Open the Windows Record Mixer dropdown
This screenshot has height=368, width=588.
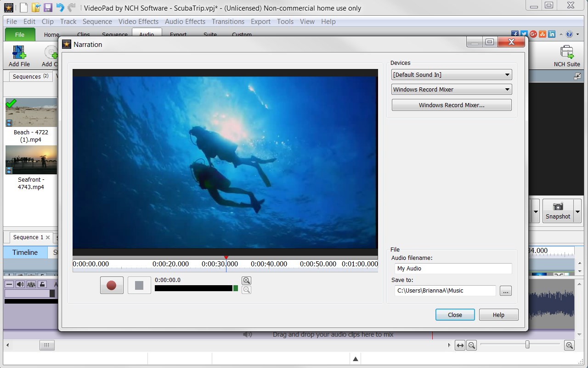[x=507, y=90]
